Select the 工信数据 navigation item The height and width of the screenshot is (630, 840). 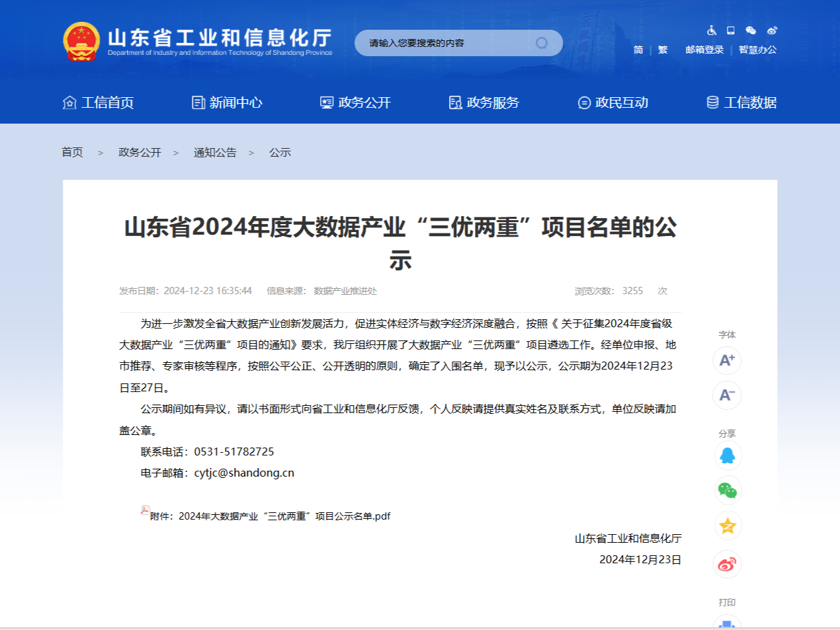click(x=741, y=102)
